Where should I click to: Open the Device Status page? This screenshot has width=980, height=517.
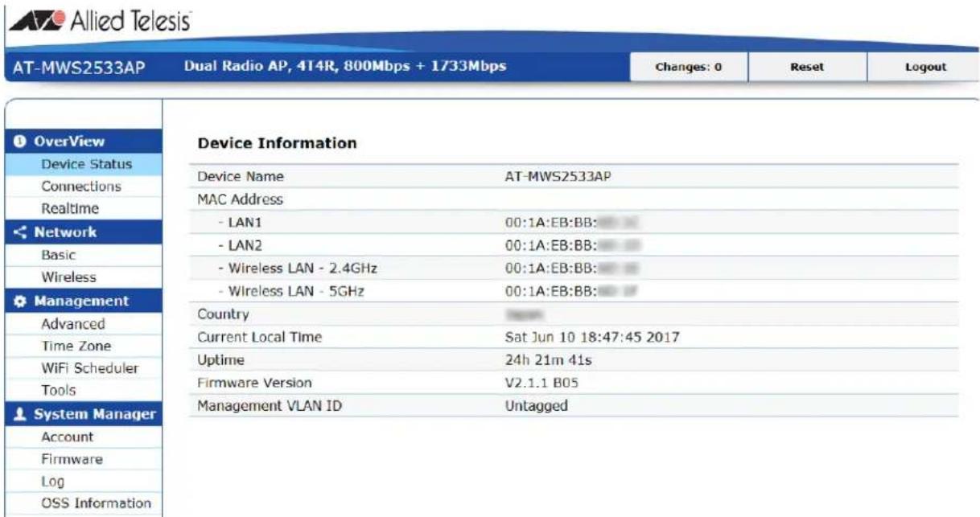pos(87,164)
